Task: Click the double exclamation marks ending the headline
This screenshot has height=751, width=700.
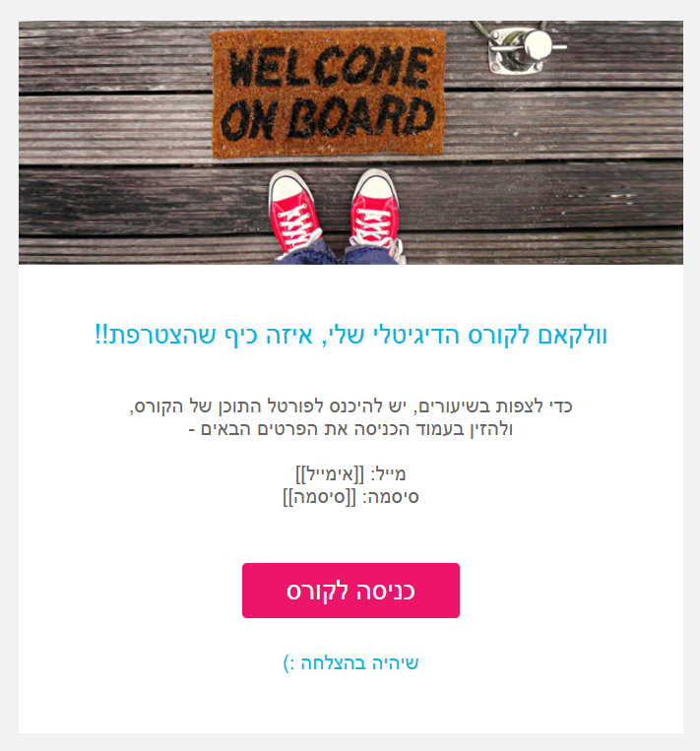Action: 100,334
